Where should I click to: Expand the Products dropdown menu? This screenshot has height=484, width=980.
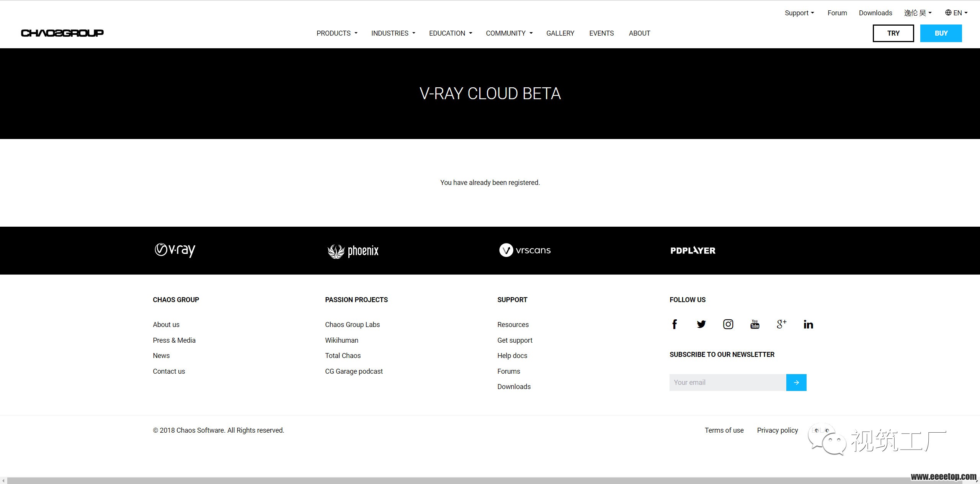337,33
